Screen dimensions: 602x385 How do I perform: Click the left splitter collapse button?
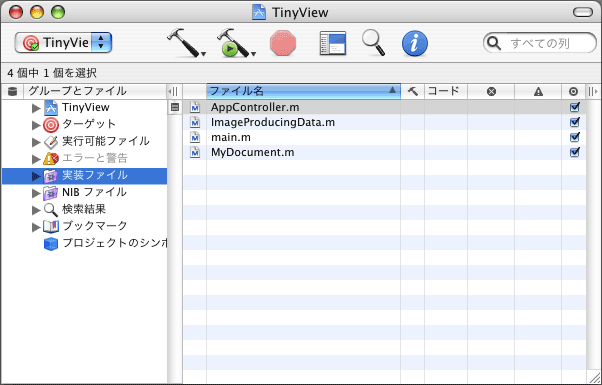(173, 91)
